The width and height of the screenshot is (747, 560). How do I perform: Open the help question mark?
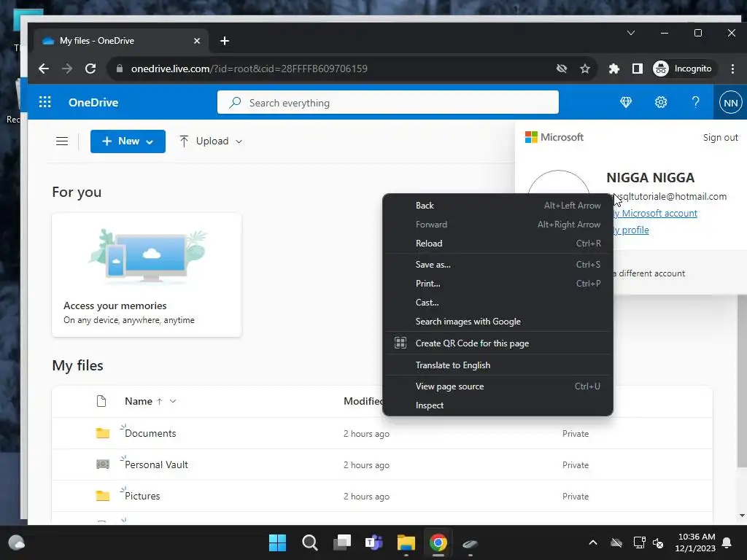(x=695, y=102)
